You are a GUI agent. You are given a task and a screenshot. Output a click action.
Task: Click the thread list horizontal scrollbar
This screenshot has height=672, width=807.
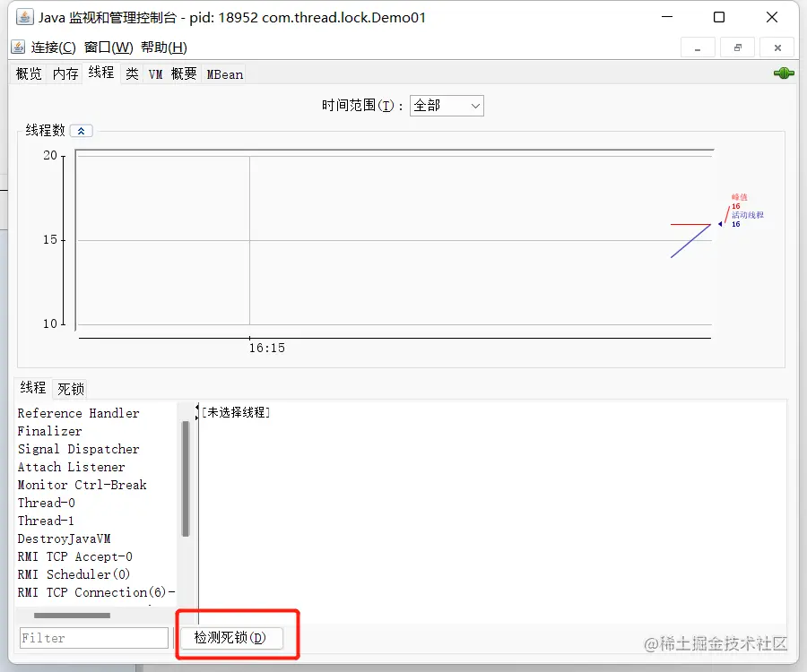pyautogui.click(x=72, y=616)
